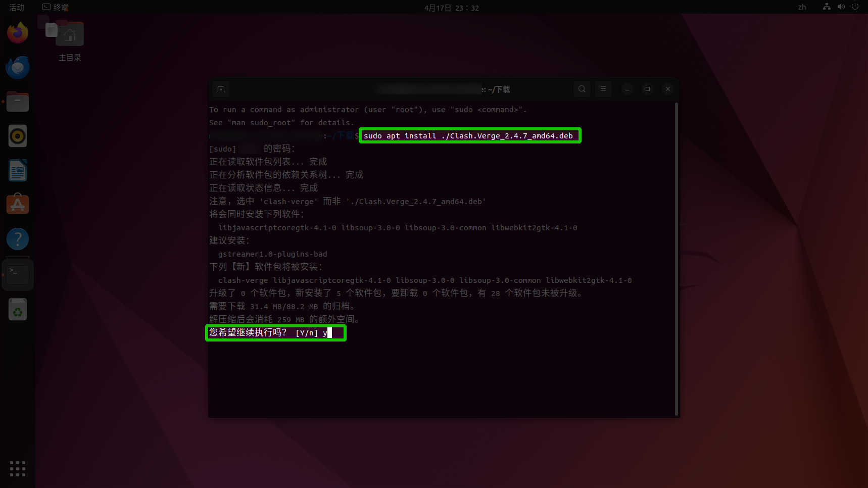The image size is (868, 488).
Task: Switch the zh input source indicator
Action: coord(802,7)
